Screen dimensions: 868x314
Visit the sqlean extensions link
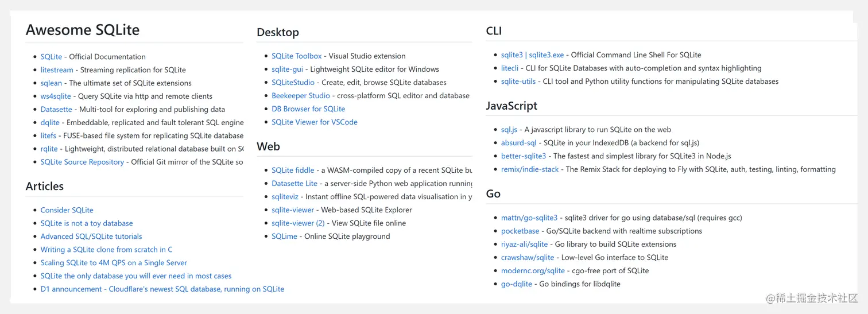click(51, 83)
